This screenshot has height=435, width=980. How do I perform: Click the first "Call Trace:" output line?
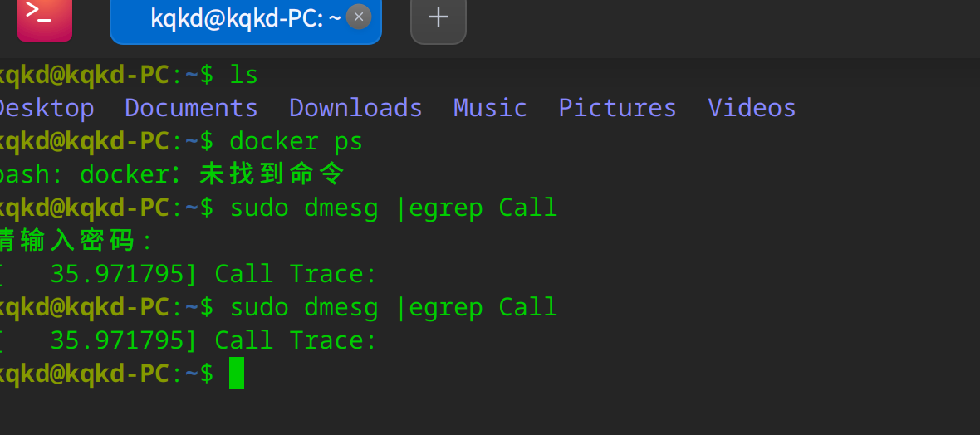tap(296, 274)
